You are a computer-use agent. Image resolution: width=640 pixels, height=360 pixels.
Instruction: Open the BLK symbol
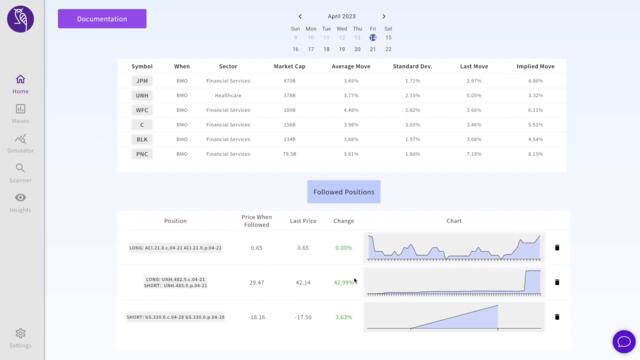click(x=142, y=140)
